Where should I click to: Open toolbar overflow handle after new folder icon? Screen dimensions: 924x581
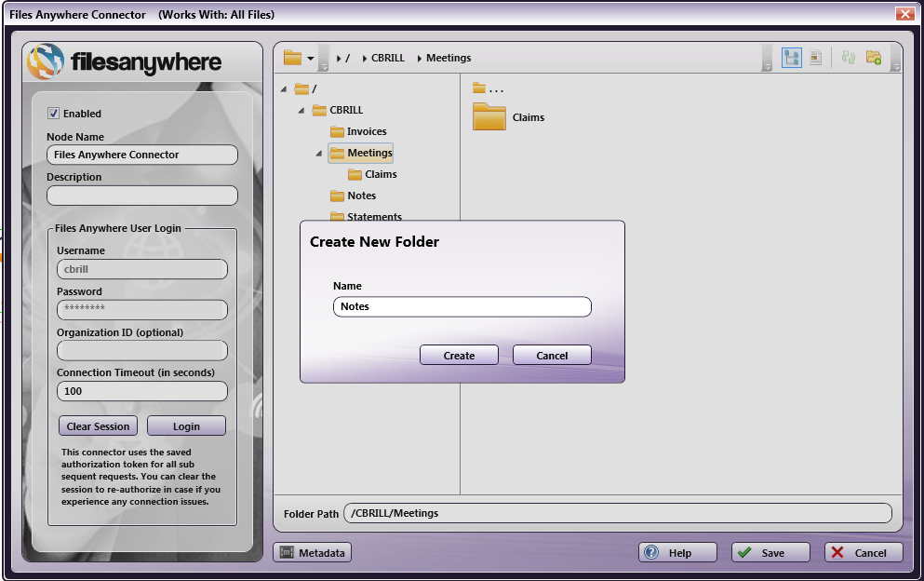pos(896,59)
